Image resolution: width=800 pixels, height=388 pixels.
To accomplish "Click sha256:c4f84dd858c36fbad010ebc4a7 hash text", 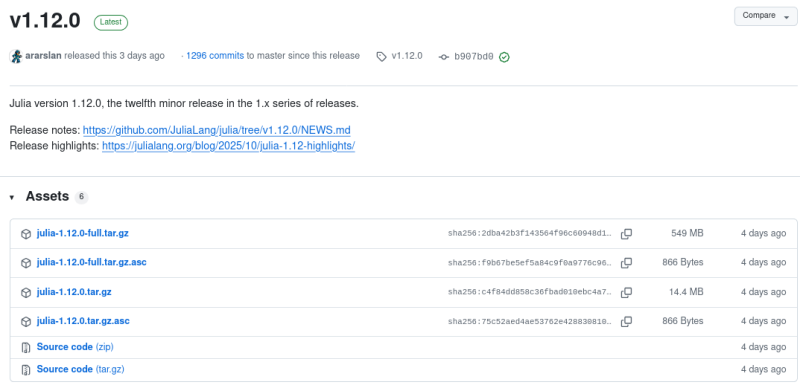I will coord(530,293).
